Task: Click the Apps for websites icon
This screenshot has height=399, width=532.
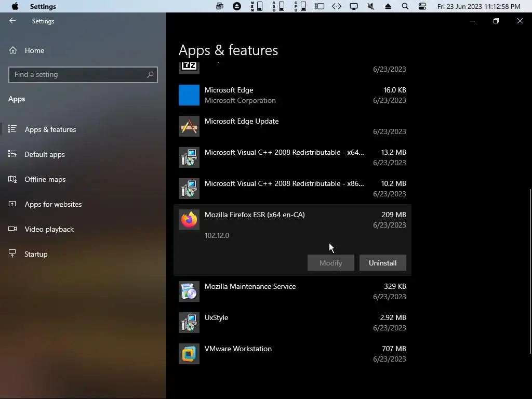Action: (12, 204)
